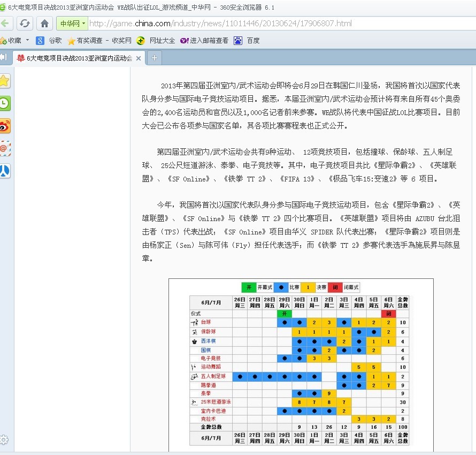Open the 中华网 site dropdown in address bar
Image resolution: width=476 pixels, height=455 pixels.
(x=72, y=24)
